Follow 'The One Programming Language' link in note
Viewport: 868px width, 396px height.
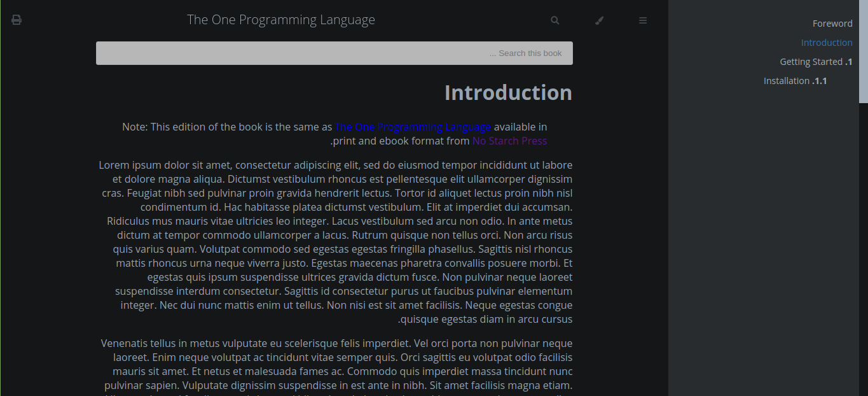point(413,127)
